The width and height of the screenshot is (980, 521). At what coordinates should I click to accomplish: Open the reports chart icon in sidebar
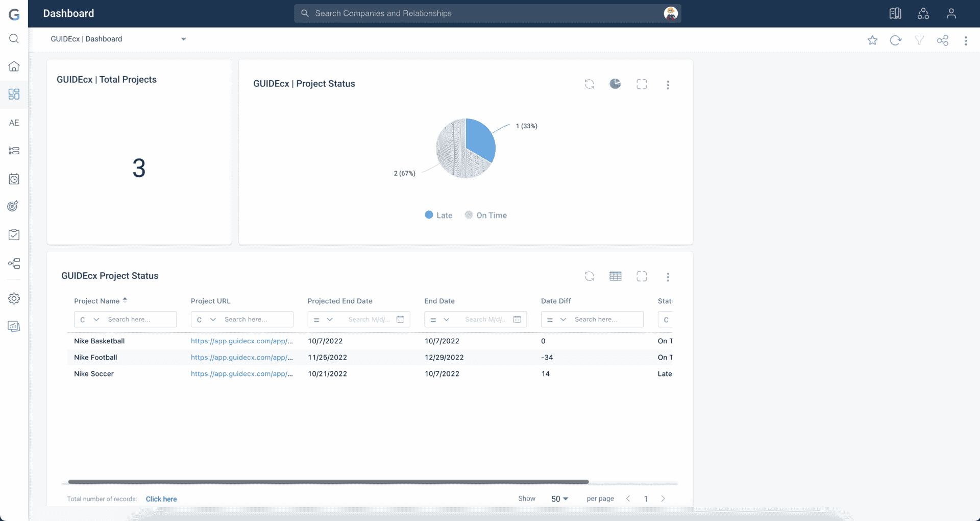(x=14, y=326)
